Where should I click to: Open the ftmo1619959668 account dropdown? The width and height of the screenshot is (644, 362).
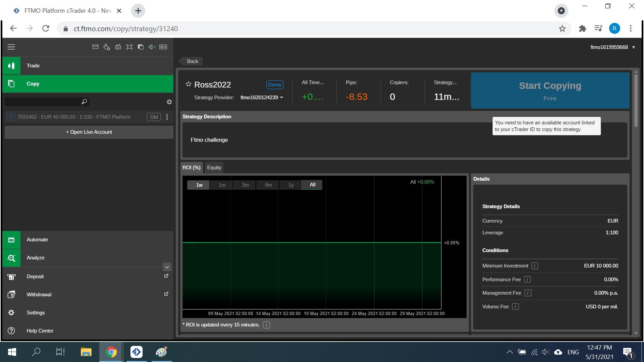point(634,47)
